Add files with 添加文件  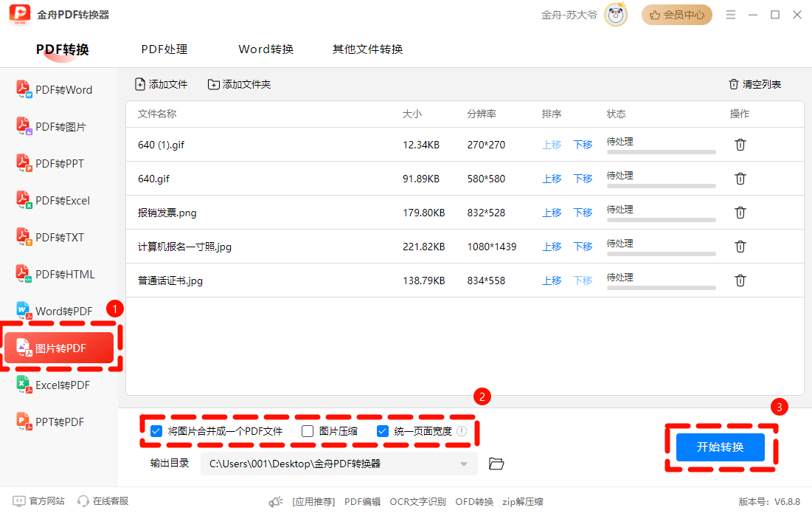(x=161, y=84)
